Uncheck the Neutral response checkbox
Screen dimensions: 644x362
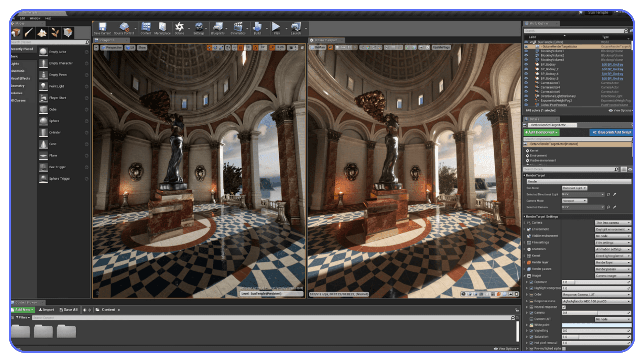click(x=564, y=307)
